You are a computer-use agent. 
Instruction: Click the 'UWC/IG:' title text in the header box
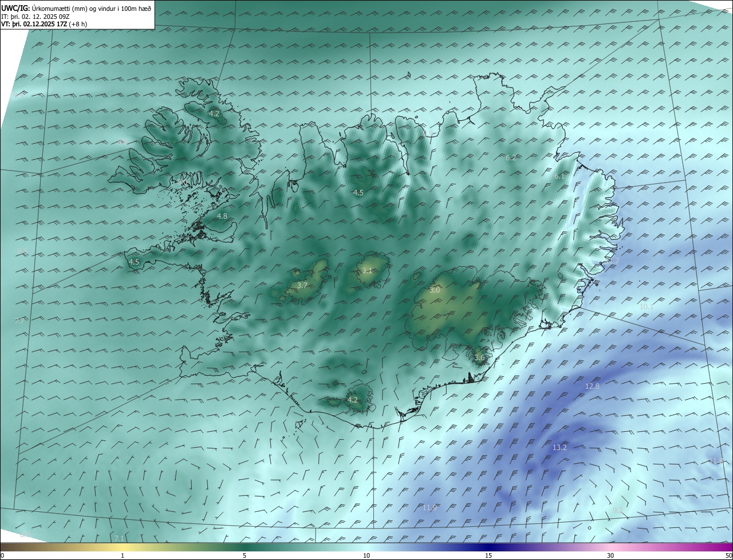(x=15, y=8)
